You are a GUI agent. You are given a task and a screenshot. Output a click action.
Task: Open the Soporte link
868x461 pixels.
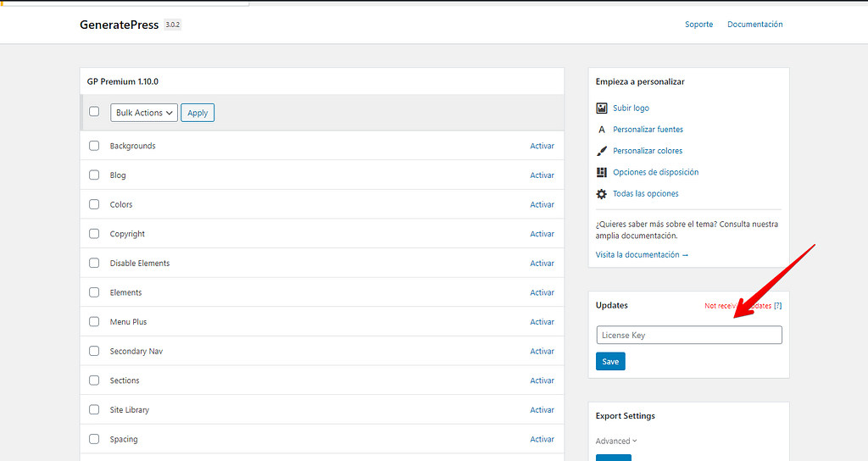coord(698,25)
